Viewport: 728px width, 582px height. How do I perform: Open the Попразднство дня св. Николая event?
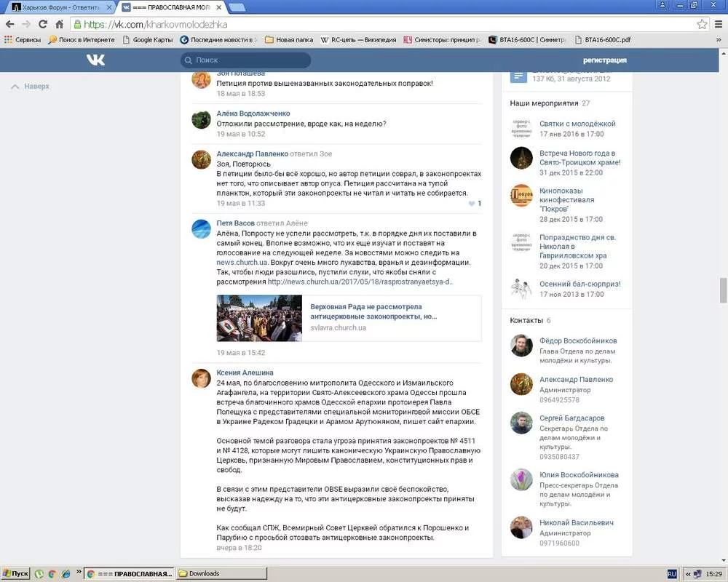click(x=577, y=247)
